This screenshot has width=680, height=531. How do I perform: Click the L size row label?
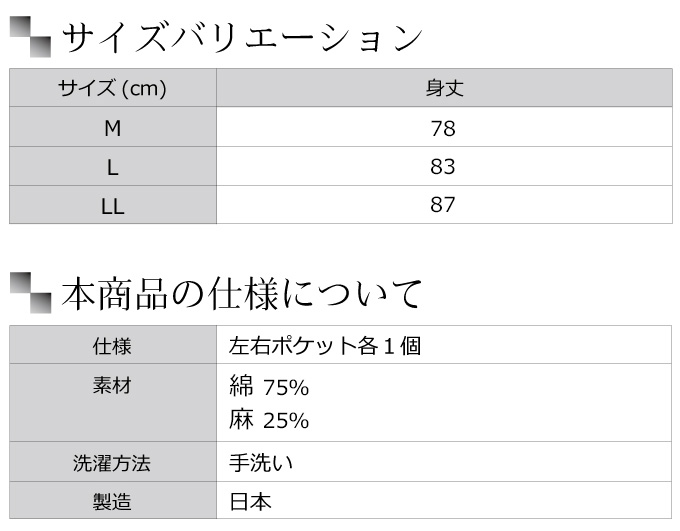click(113, 167)
